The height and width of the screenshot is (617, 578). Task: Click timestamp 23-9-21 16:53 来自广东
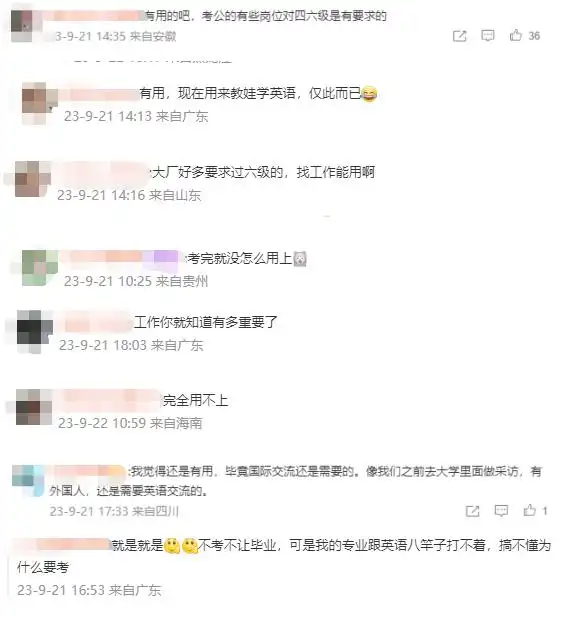[89, 590]
